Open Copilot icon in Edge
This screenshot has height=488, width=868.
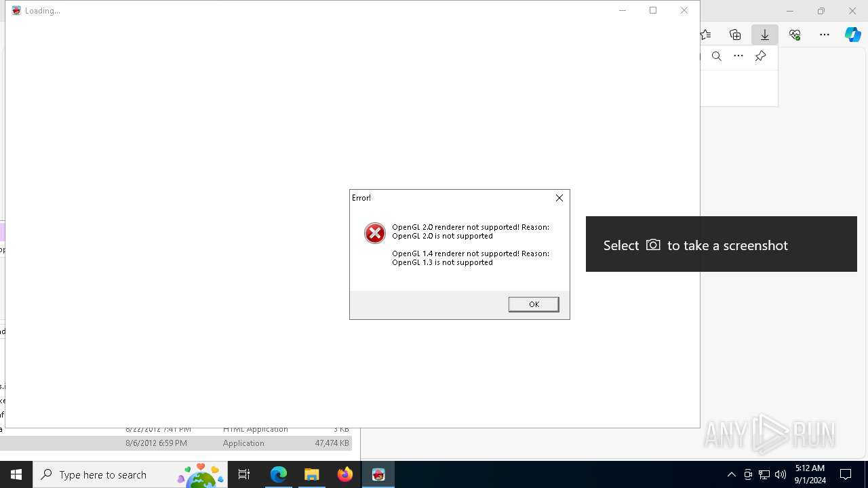[x=853, y=35]
